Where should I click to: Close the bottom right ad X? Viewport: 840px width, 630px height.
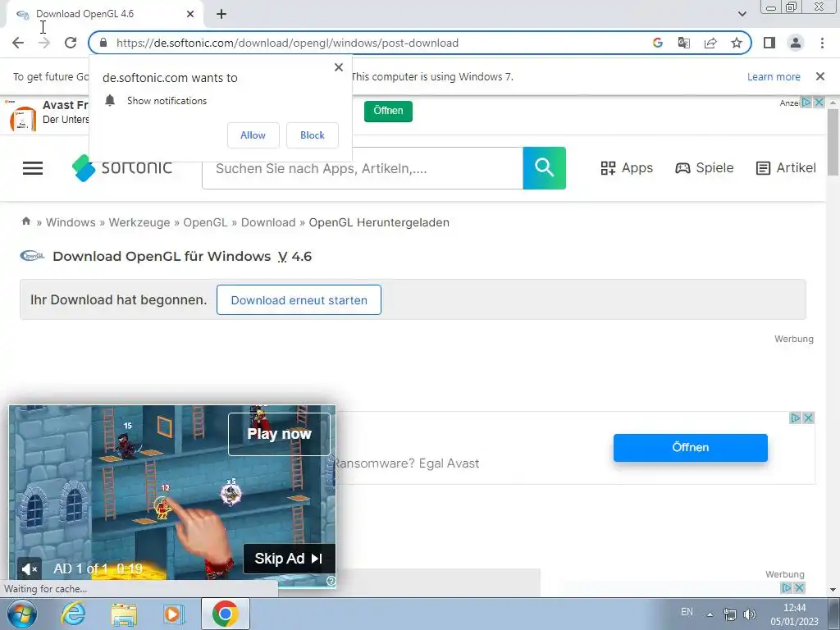tap(799, 588)
